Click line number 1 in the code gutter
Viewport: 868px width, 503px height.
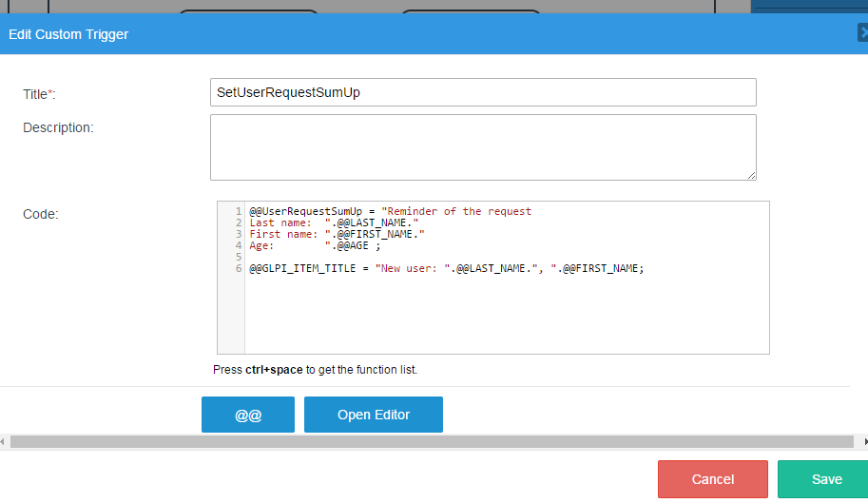[238, 211]
